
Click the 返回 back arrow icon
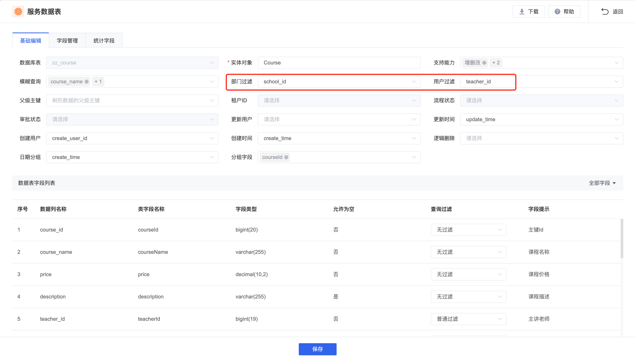click(605, 12)
